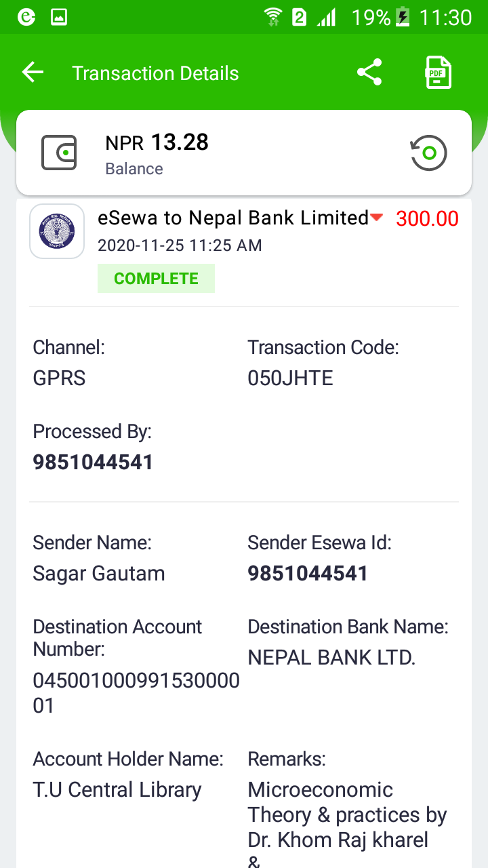Viewport: 488px width, 868px height.
Task: Tap the COMPLETE status badge
Action: (x=156, y=279)
